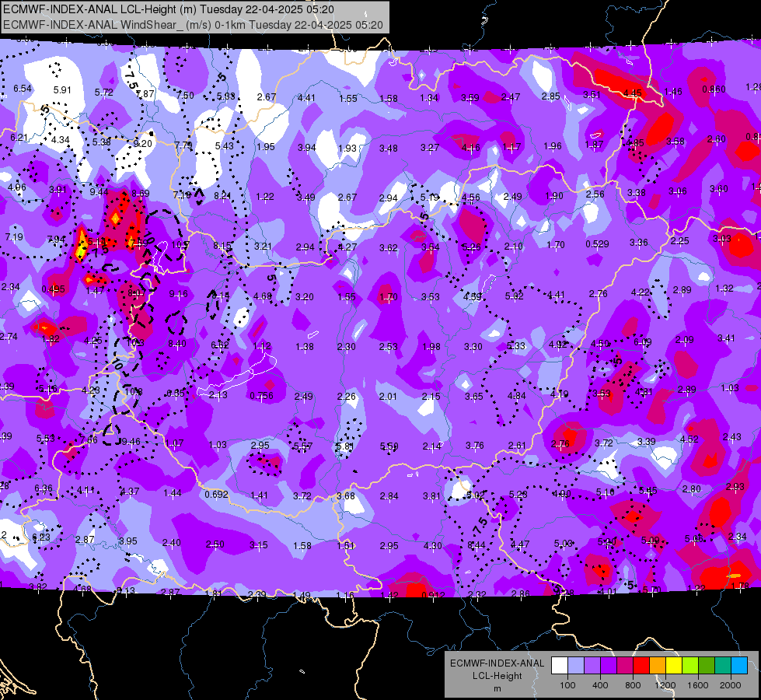Screen dimensions: 761x700
Task: Click the legend tick label 400
Action: tap(600, 685)
